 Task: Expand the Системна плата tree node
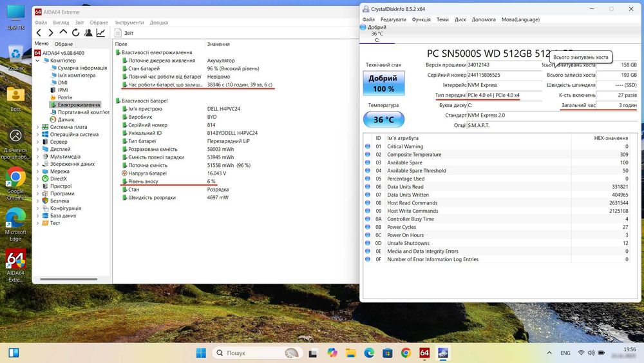(x=38, y=127)
